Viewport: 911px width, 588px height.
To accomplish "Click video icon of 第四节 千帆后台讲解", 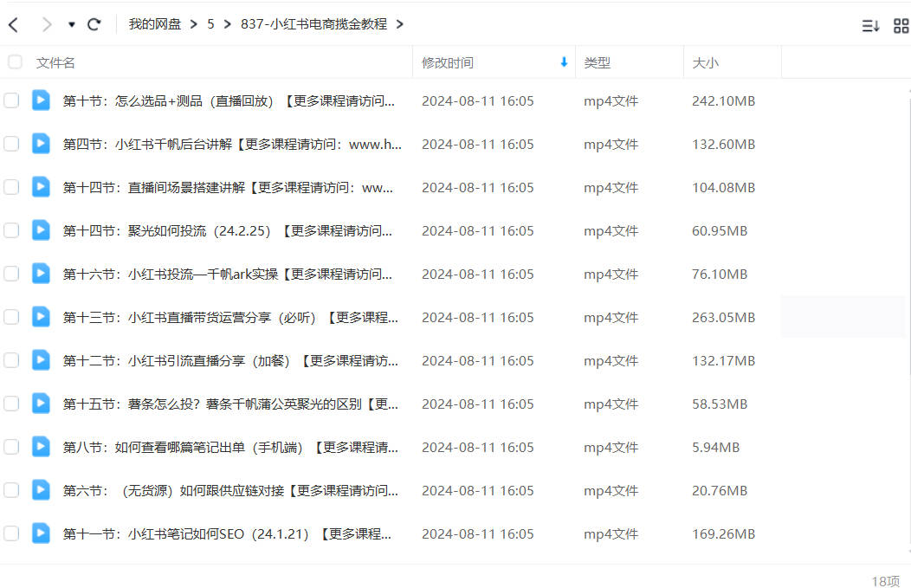I will pyautogui.click(x=41, y=144).
